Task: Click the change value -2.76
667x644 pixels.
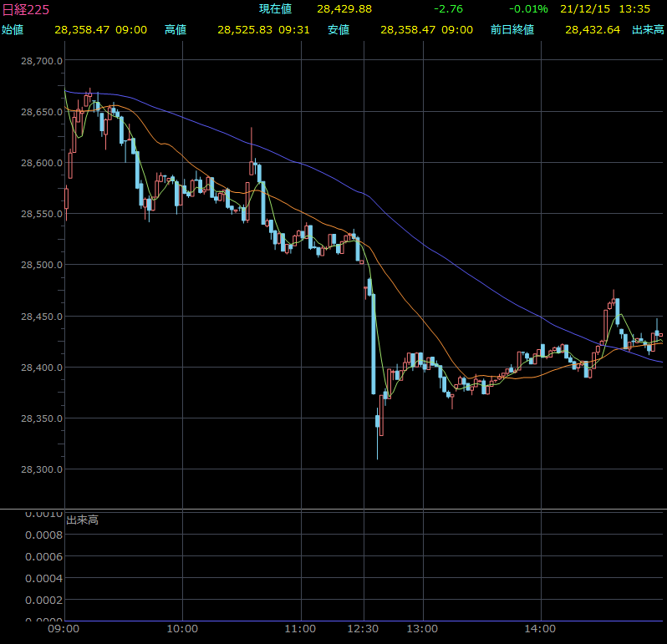Action: pyautogui.click(x=448, y=9)
